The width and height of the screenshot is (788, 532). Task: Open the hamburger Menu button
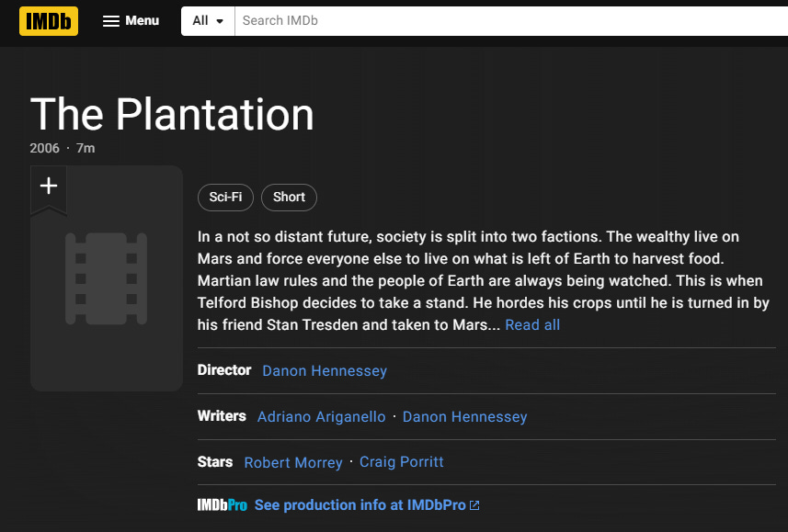tap(131, 20)
